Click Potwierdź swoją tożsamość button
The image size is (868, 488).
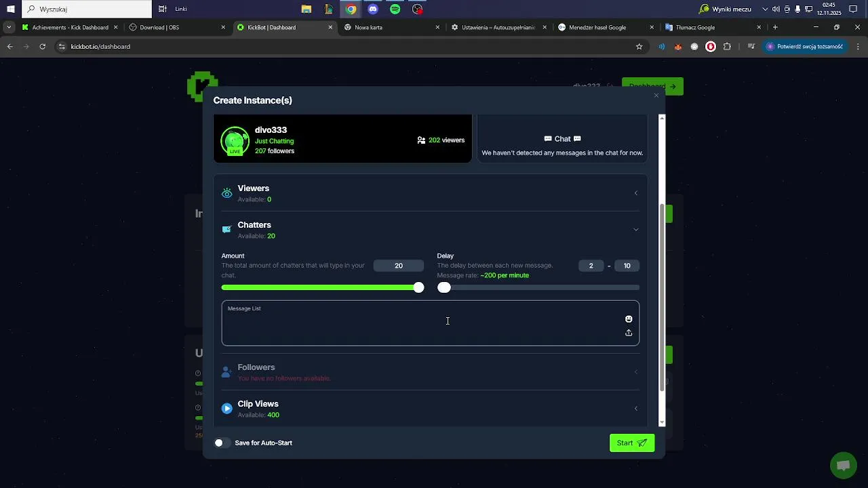tap(805, 47)
